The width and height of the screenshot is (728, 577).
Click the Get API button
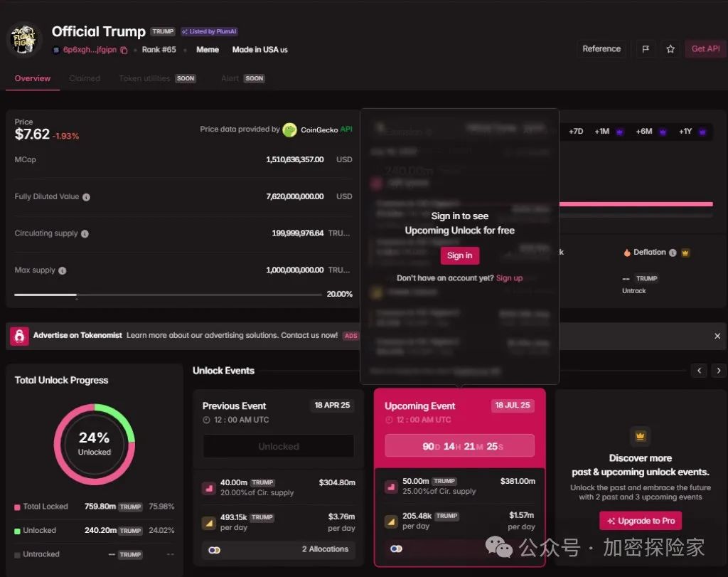point(706,49)
